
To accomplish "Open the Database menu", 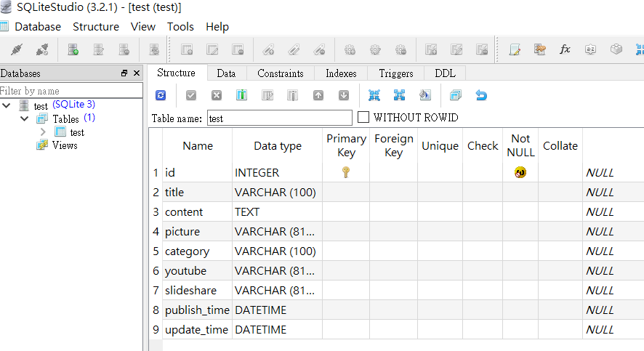I will tap(38, 27).
